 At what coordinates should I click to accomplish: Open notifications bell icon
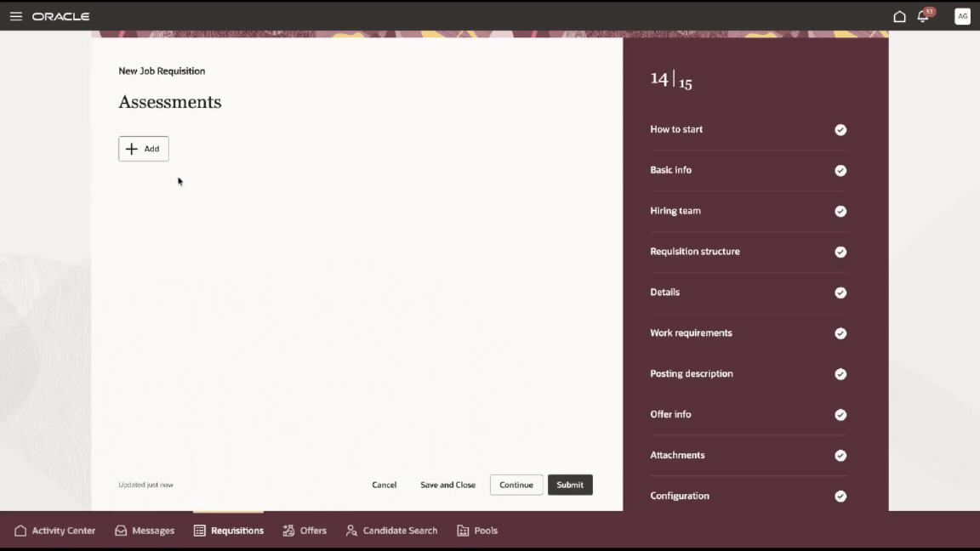tap(923, 16)
